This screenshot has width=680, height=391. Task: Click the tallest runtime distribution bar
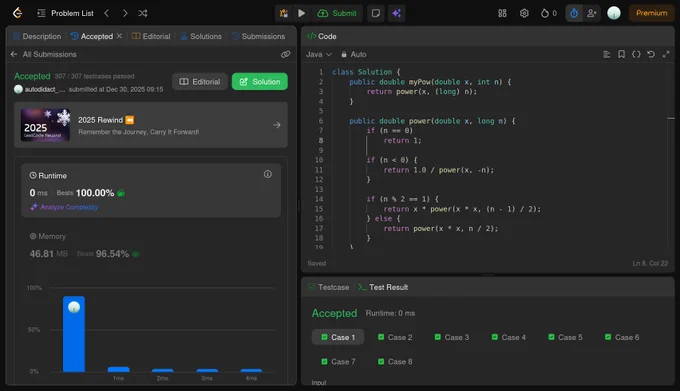(74, 334)
